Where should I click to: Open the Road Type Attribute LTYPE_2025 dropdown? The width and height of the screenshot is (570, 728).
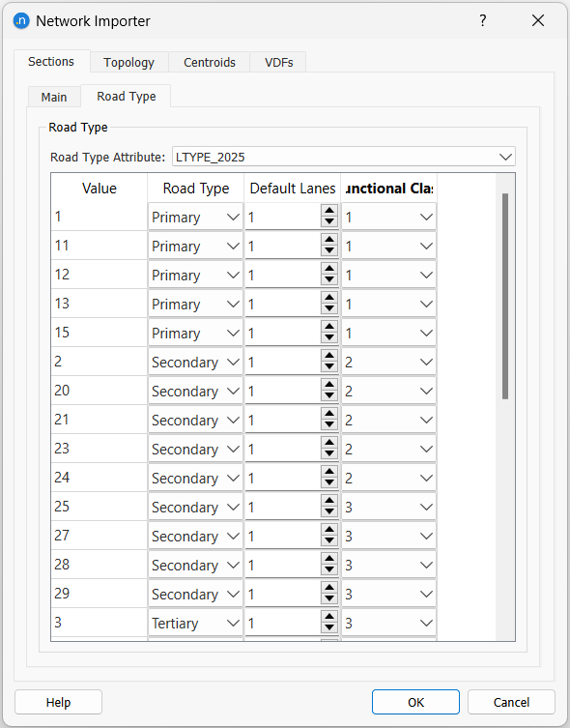[x=344, y=157]
